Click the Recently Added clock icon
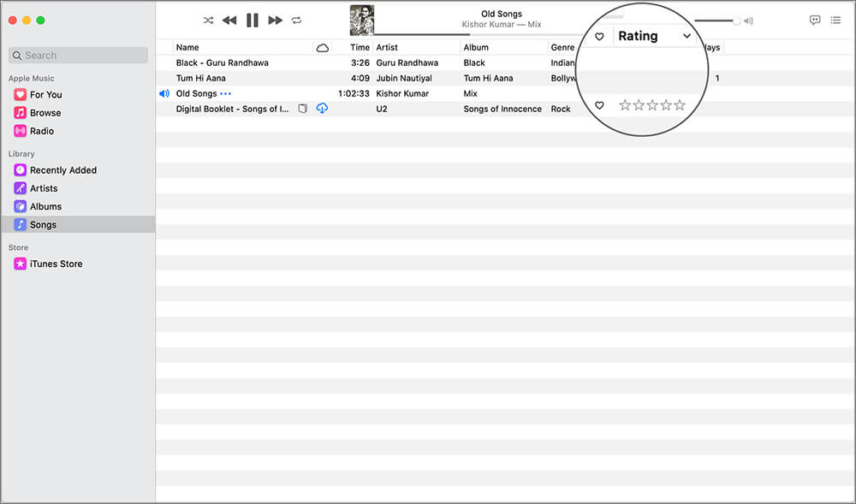This screenshot has width=856, height=504. coord(21,170)
